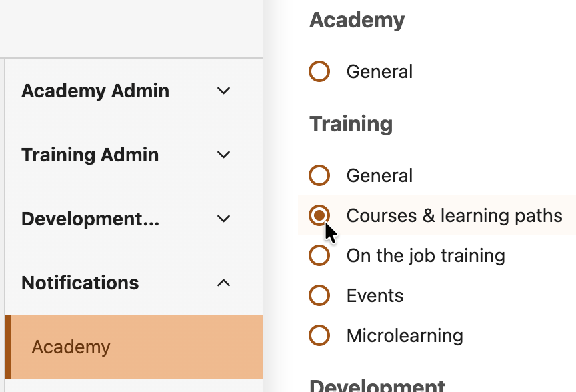Collapse the Notifications chevron
This screenshot has width=576, height=392.
224,283
